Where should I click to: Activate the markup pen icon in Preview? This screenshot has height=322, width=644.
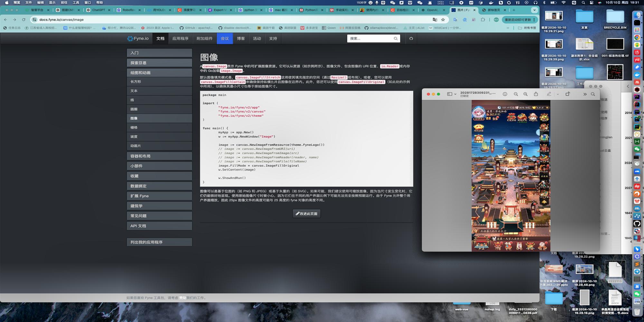(549, 94)
